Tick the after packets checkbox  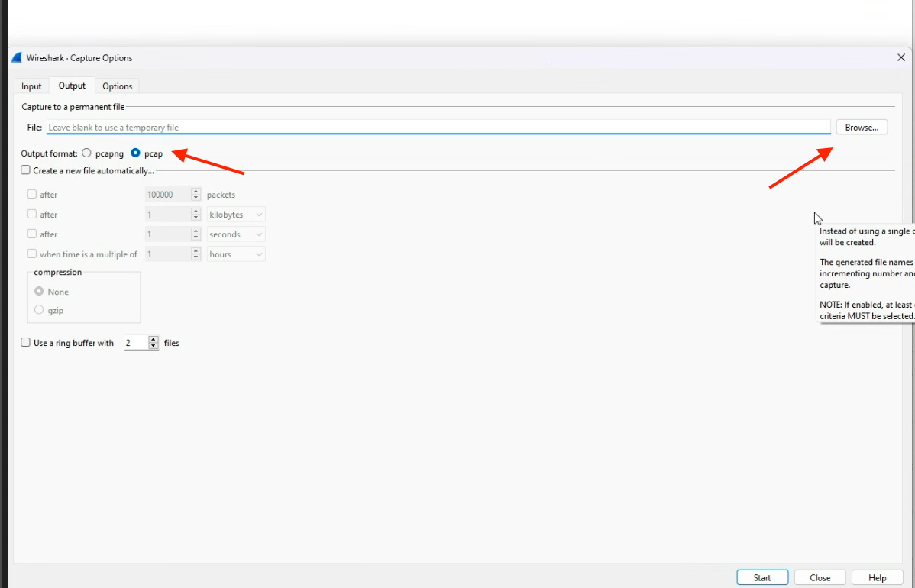[32, 194]
